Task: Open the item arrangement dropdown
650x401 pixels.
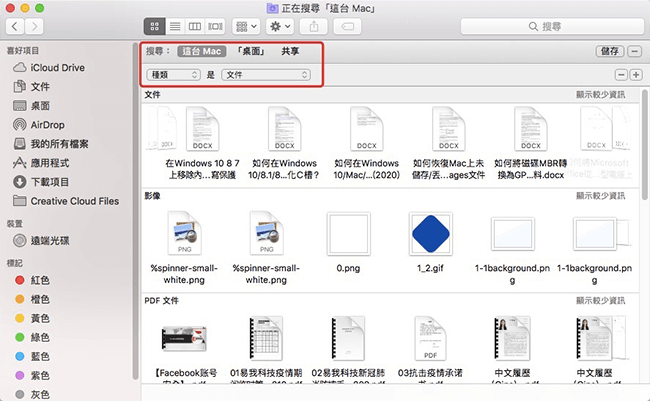Action: click(246, 27)
